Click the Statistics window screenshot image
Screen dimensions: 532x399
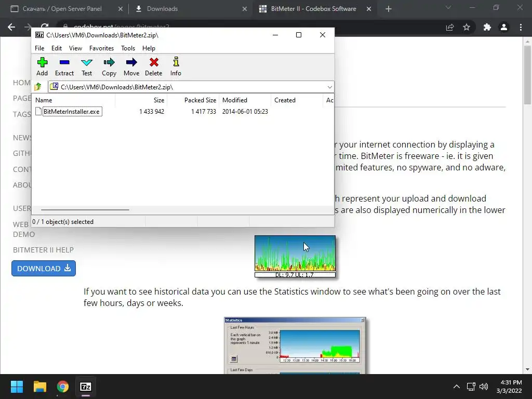(295, 345)
